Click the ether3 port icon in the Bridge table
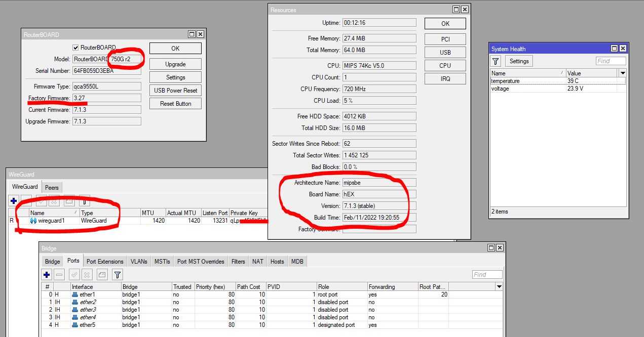The image size is (644, 337). point(75,310)
